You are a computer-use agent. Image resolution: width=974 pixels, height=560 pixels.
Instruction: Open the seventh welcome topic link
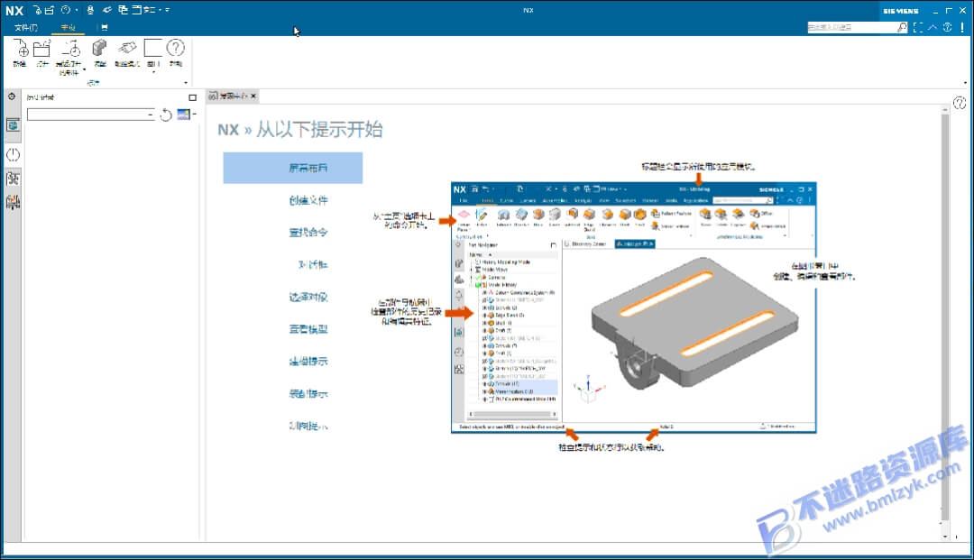click(x=308, y=362)
